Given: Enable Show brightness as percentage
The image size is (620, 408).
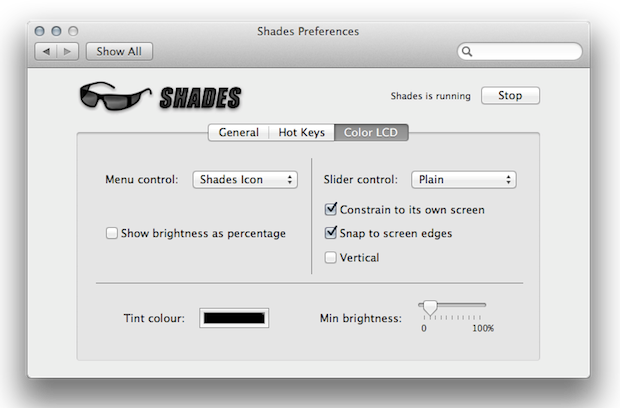Looking at the screenshot, I should (x=112, y=233).
